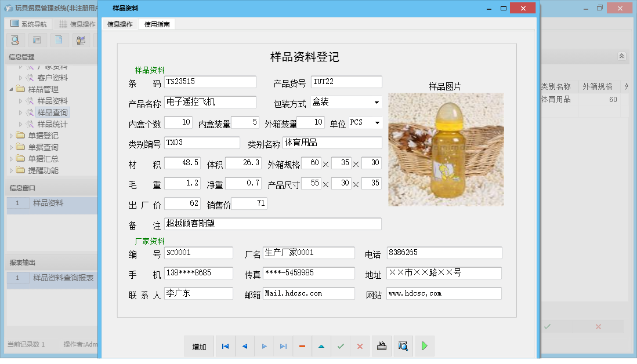
Task: Jump to first record with navigation icon
Action: 225,346
